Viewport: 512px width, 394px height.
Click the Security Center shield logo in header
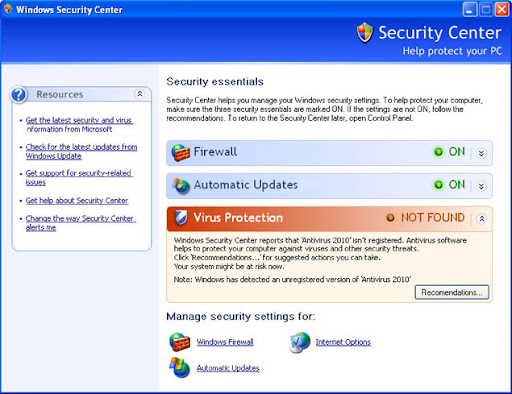(x=365, y=33)
